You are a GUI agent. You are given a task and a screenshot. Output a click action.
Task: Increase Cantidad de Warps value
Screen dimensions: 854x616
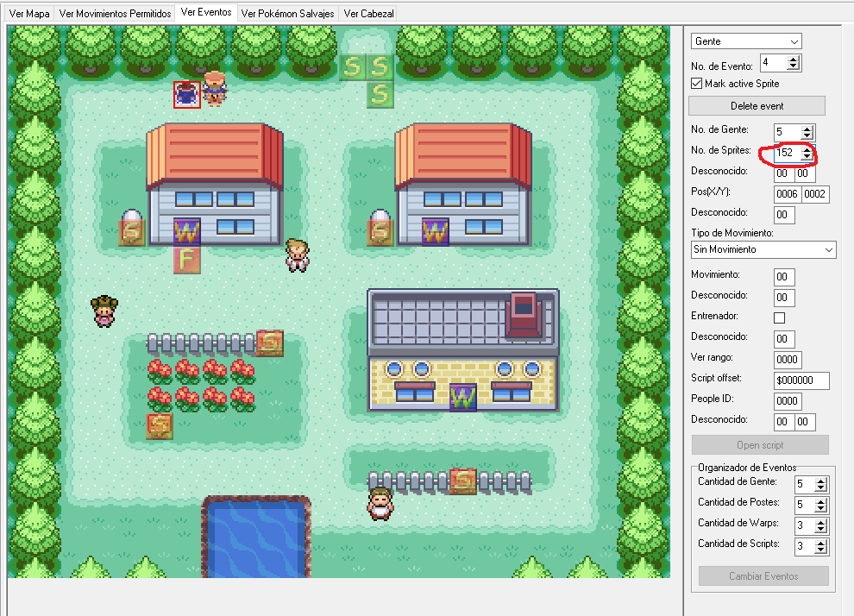coord(820,522)
